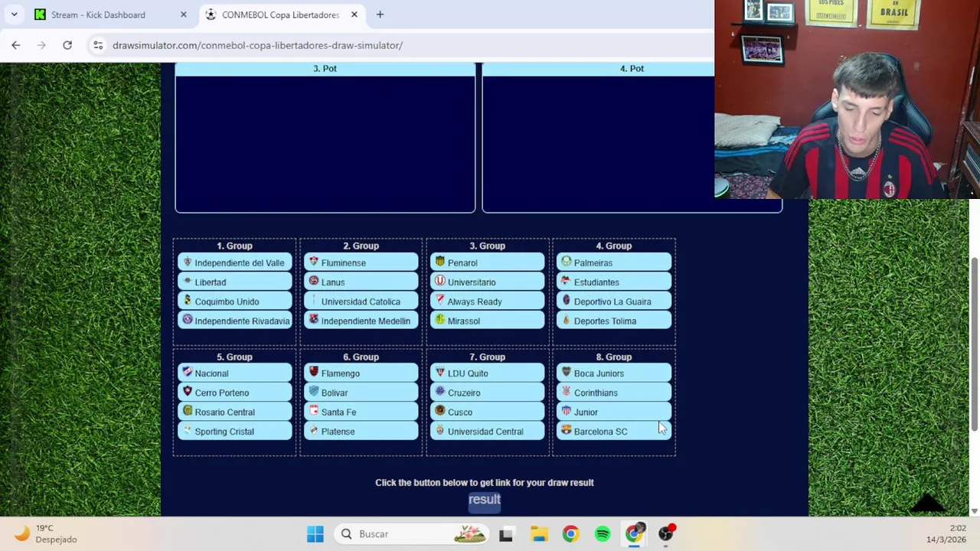Click the Estudiantes crest icon
The height and width of the screenshot is (551, 980).
[566, 281]
